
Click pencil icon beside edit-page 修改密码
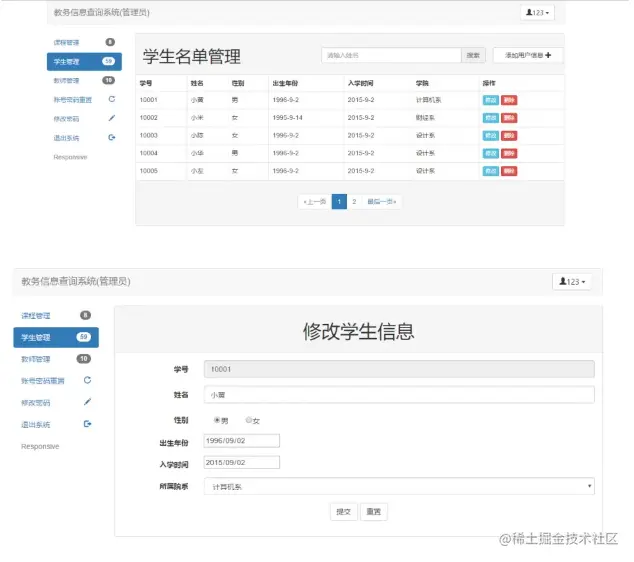[x=87, y=402]
